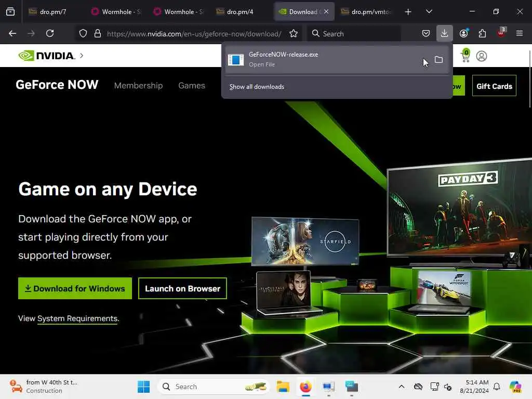This screenshot has width=532, height=399.
Task: Open the Firefox account icon
Action: click(x=463, y=33)
